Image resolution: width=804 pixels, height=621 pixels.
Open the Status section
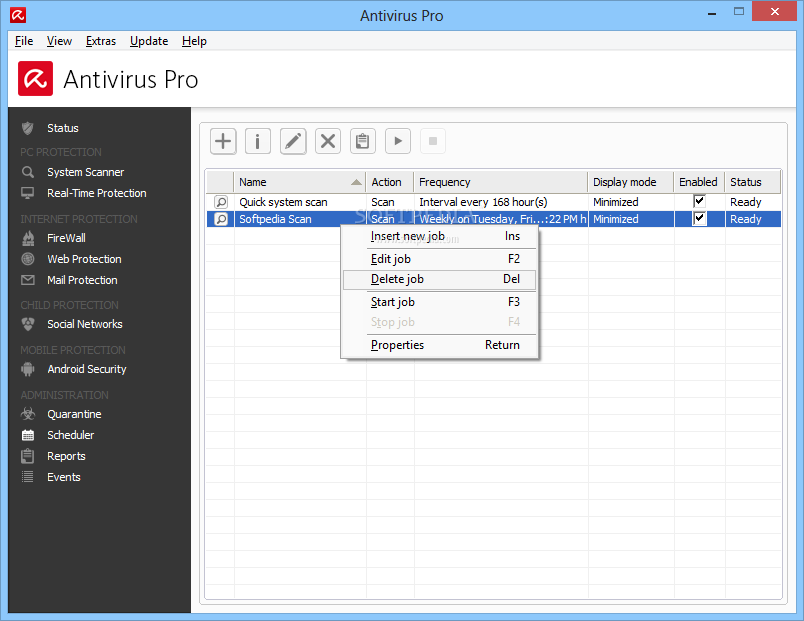[63, 128]
